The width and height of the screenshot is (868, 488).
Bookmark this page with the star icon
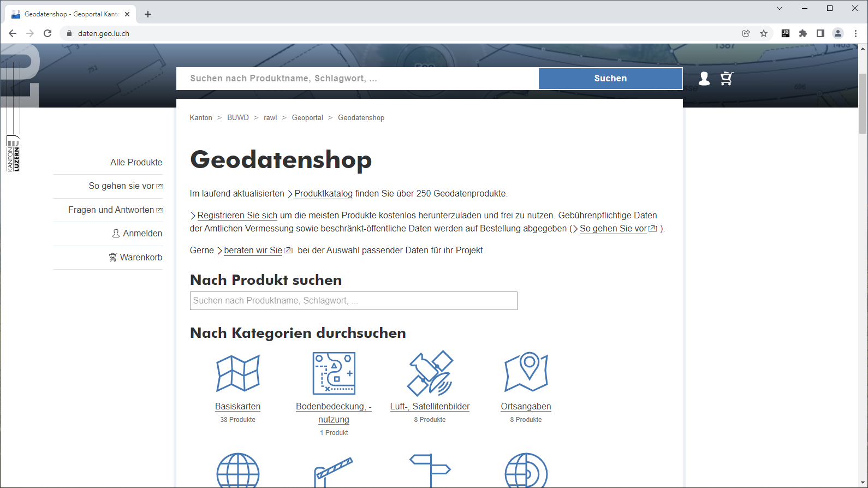point(764,33)
